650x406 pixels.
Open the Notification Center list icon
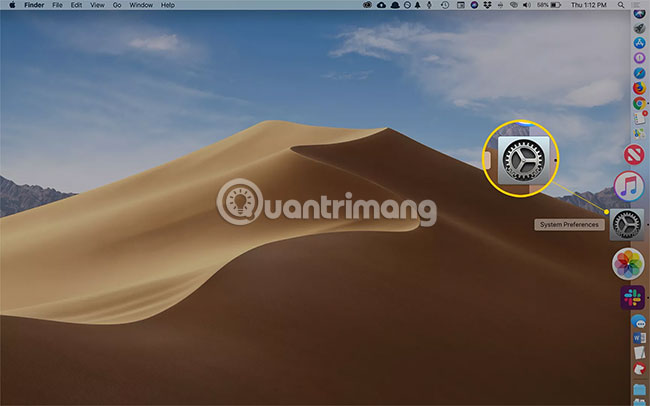click(x=635, y=5)
